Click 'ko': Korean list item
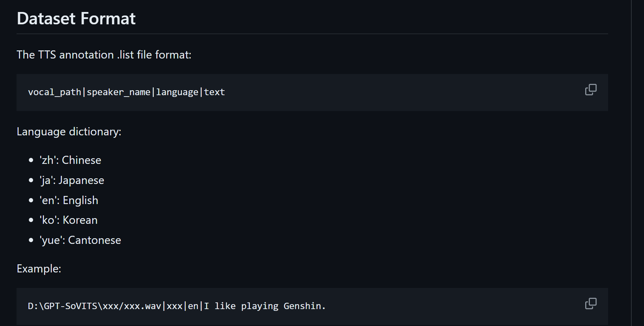This screenshot has width=644, height=326. click(69, 220)
